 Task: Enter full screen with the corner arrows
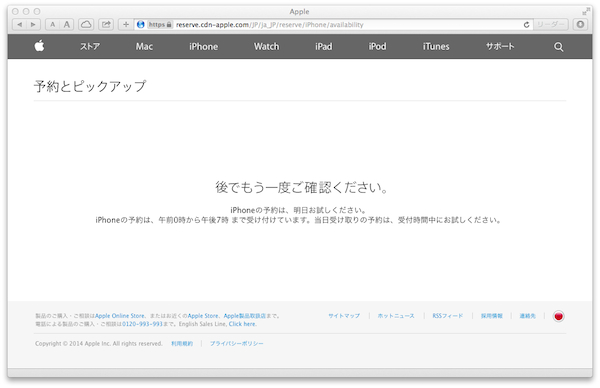(586, 11)
